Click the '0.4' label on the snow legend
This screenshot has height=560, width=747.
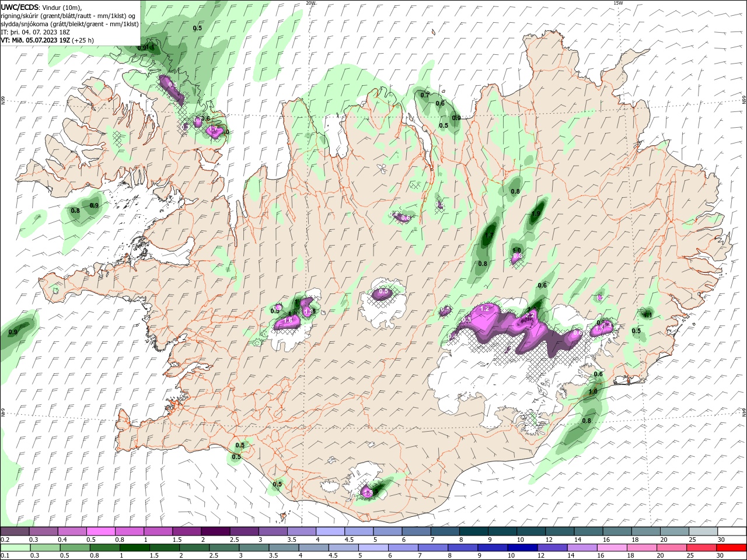[x=62, y=540]
